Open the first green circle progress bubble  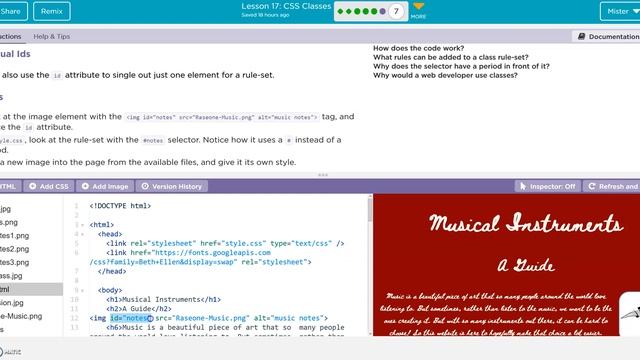(357, 11)
